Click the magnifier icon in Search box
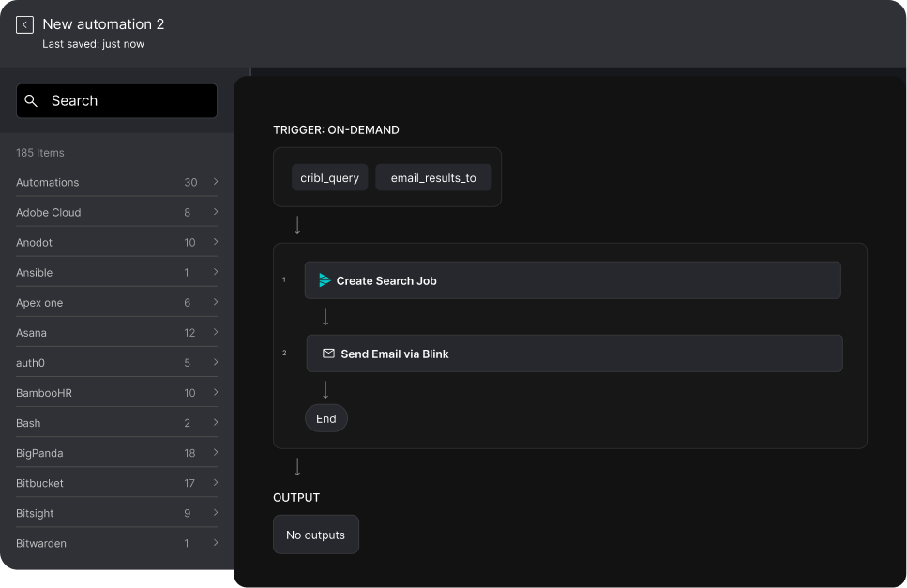The height and width of the screenshot is (588, 907). [x=31, y=100]
